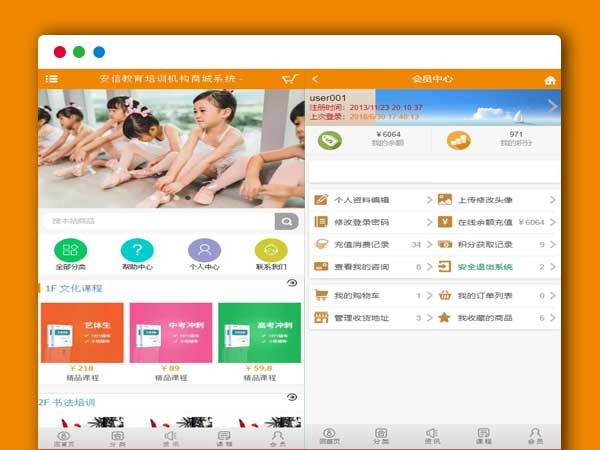
Task: Open 帮助中心 question mark icon
Action: [x=137, y=250]
